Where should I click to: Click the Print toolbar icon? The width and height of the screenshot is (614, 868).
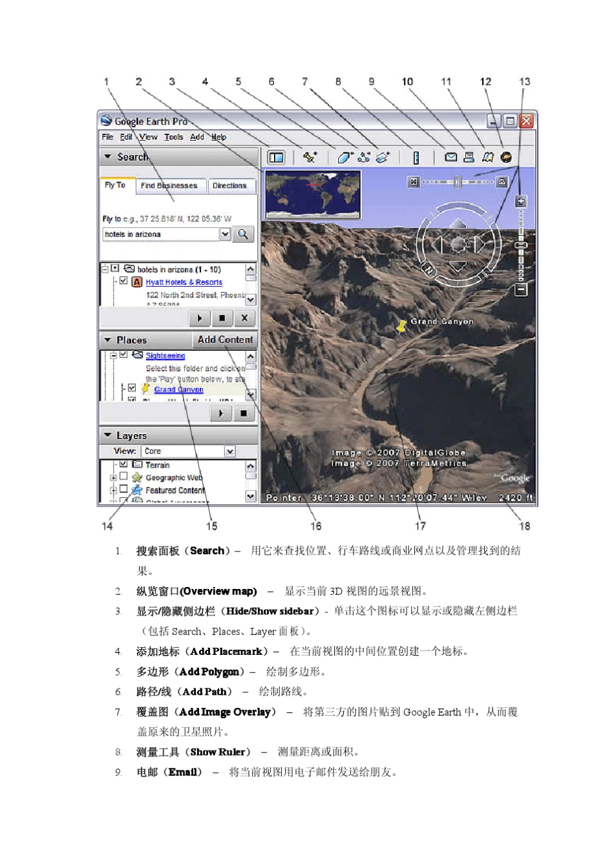pyautogui.click(x=469, y=157)
